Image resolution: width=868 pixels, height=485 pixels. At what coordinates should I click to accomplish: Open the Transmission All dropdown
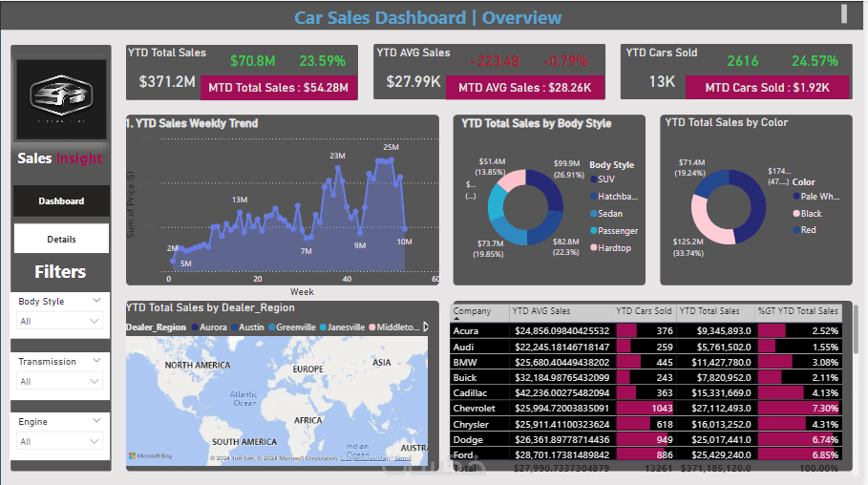[60, 382]
